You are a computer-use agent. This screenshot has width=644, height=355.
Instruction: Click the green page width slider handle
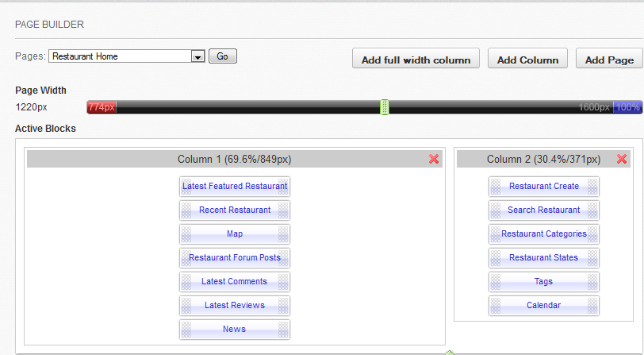click(x=385, y=107)
